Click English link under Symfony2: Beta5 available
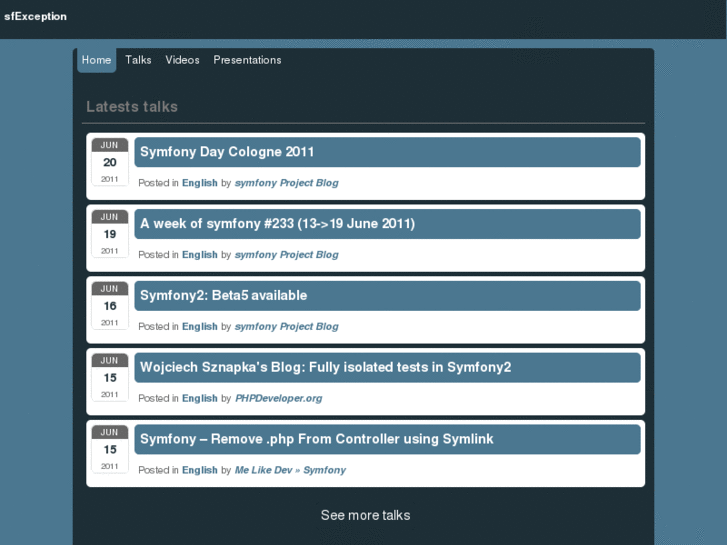727x545 pixels. pyautogui.click(x=200, y=327)
